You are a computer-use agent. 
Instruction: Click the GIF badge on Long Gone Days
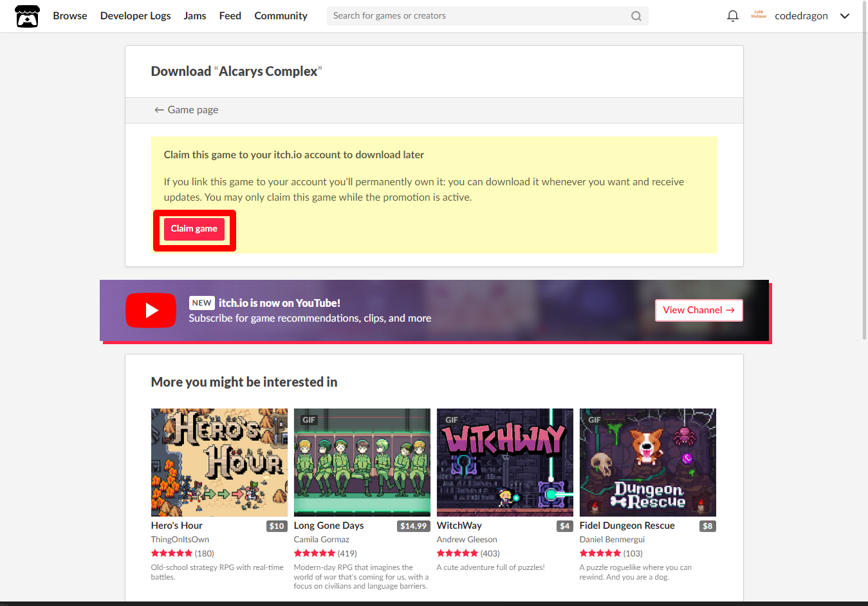[309, 420]
